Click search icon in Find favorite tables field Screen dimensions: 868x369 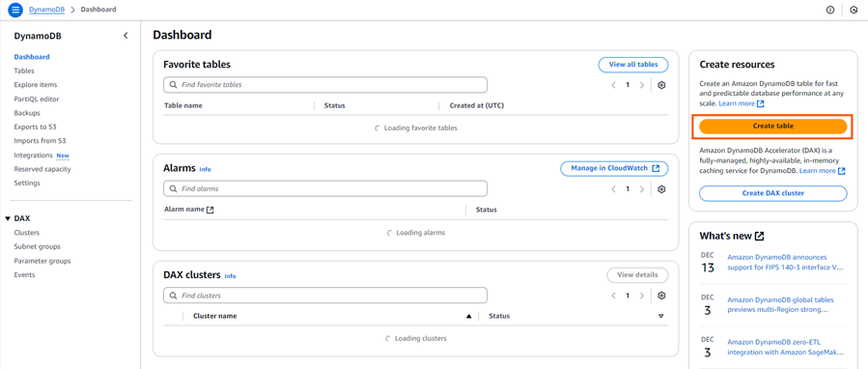click(x=173, y=85)
